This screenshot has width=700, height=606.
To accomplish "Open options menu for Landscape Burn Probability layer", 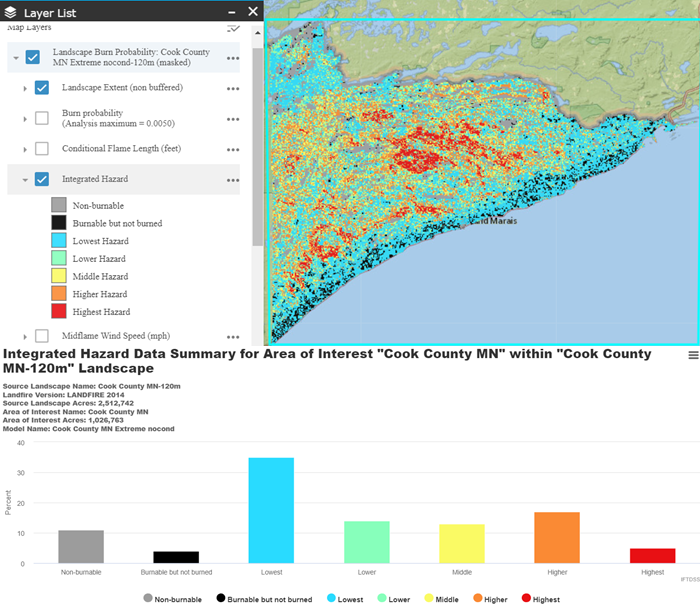I will coord(233,58).
